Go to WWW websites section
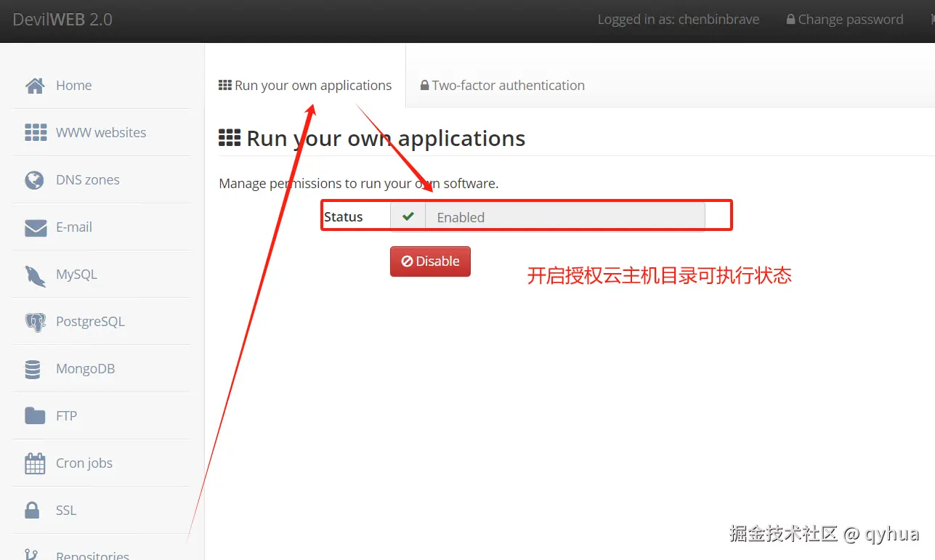 [x=100, y=132]
